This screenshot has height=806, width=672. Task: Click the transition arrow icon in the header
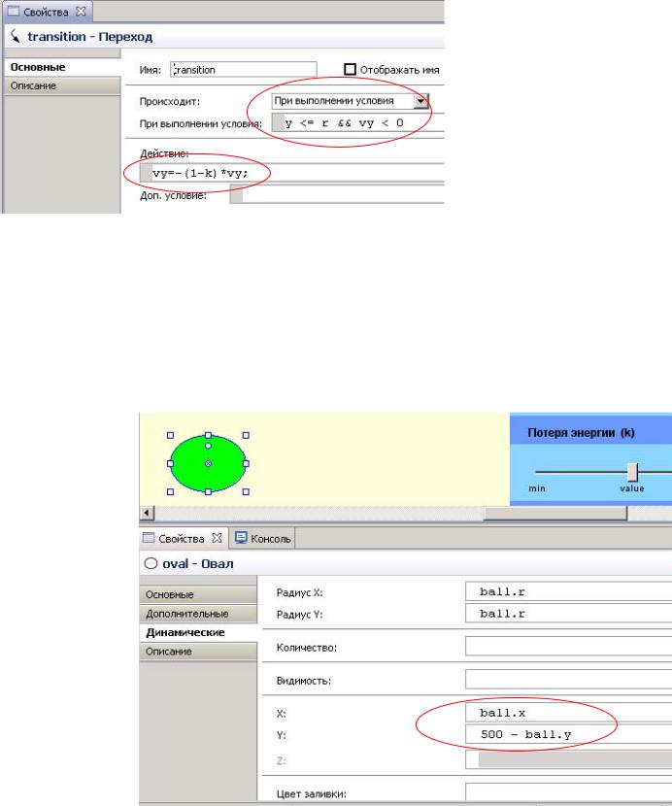click(16, 37)
